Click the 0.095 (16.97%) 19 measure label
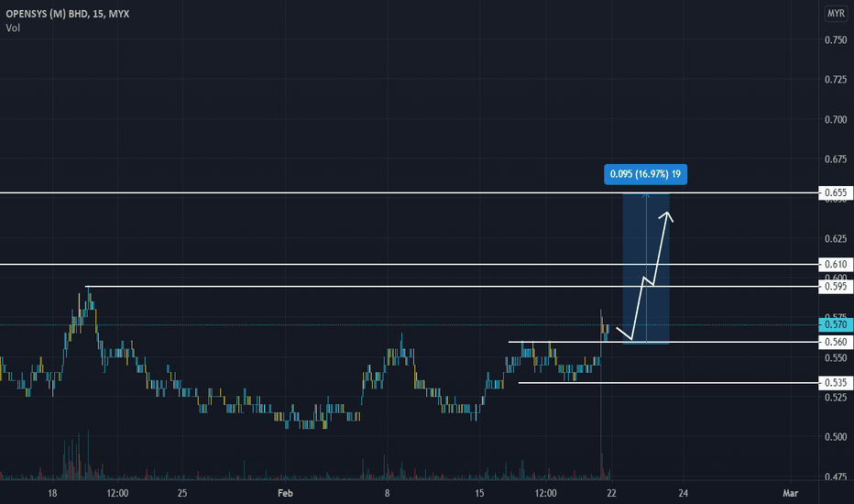 click(645, 174)
